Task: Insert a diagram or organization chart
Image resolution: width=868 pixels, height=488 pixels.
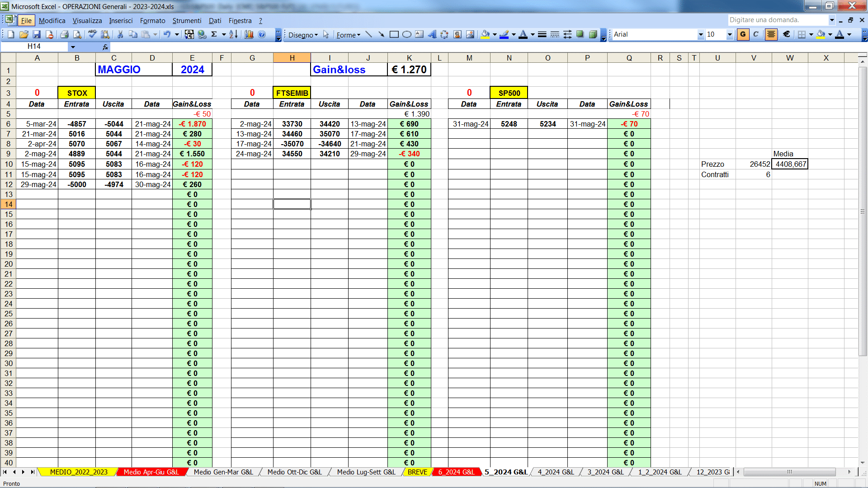Action: point(444,34)
